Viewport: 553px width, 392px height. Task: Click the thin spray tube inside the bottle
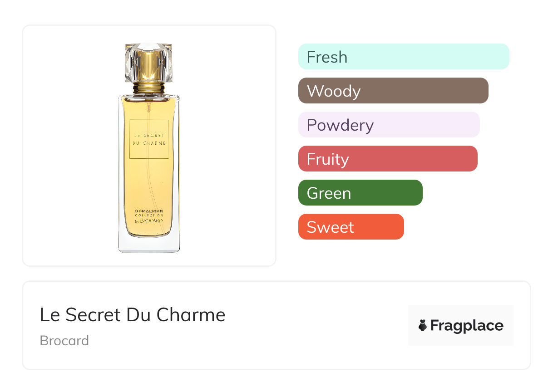[x=149, y=181]
